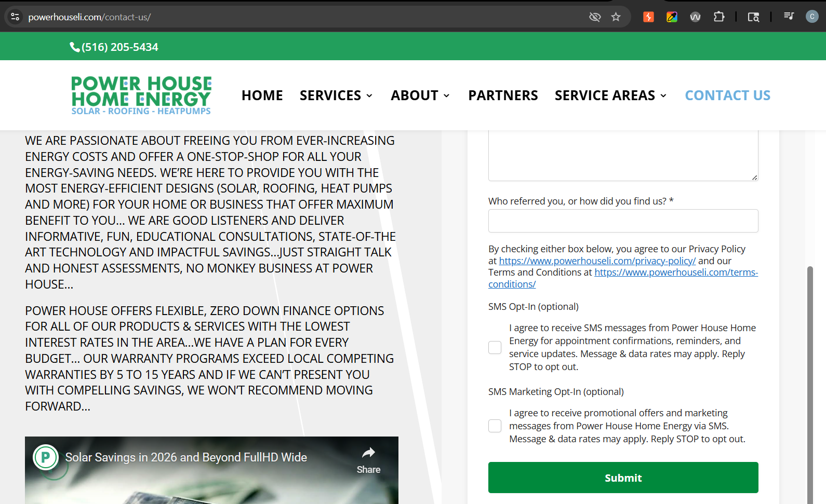Screen dimensions: 826x504
Task: Open the Chrome profile avatar
Action: tap(811, 17)
